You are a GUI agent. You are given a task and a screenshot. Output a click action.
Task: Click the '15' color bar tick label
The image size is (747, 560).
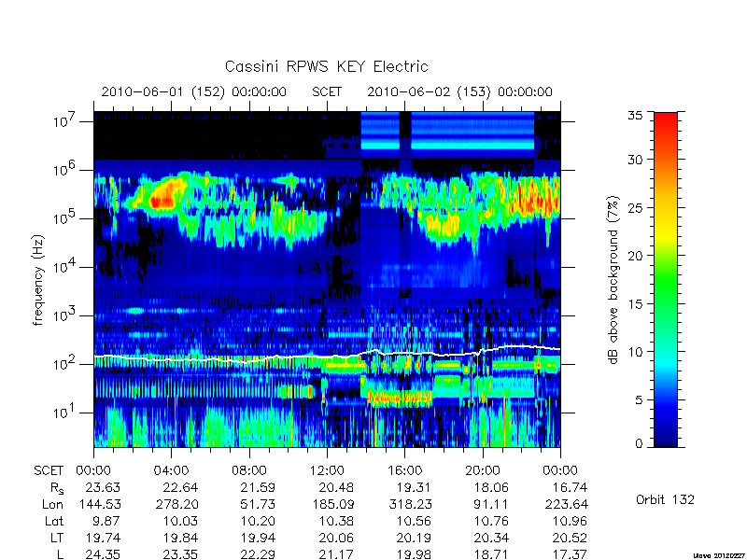click(x=636, y=303)
